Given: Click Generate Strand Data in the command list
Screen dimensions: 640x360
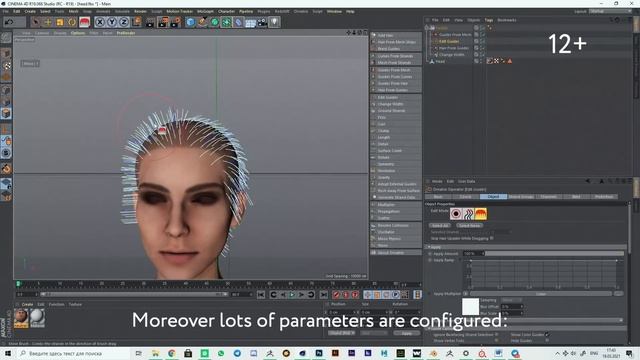Looking at the screenshot, I should pyautogui.click(x=396, y=197).
